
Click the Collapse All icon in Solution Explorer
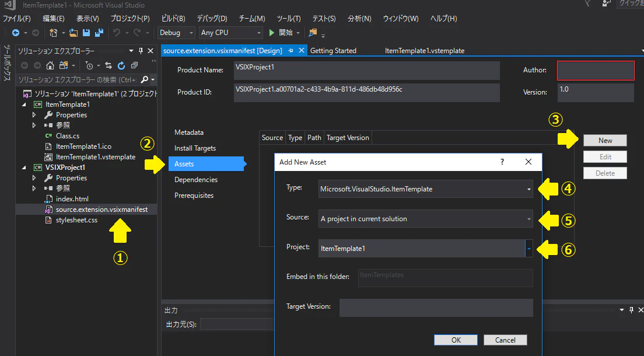[x=134, y=65]
